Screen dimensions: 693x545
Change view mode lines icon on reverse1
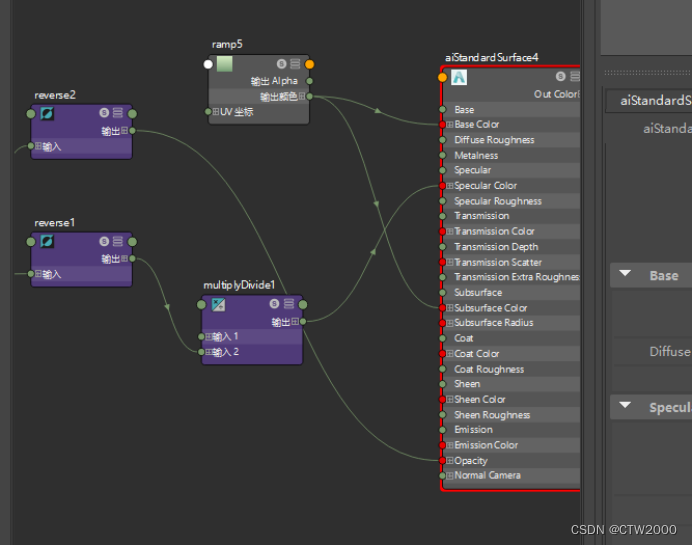coord(118,241)
